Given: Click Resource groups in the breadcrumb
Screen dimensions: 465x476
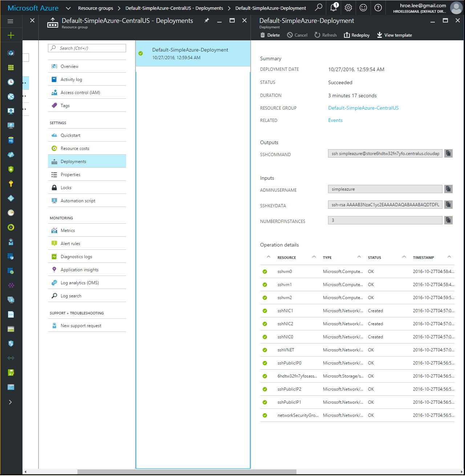Looking at the screenshot, I should (x=96, y=8).
